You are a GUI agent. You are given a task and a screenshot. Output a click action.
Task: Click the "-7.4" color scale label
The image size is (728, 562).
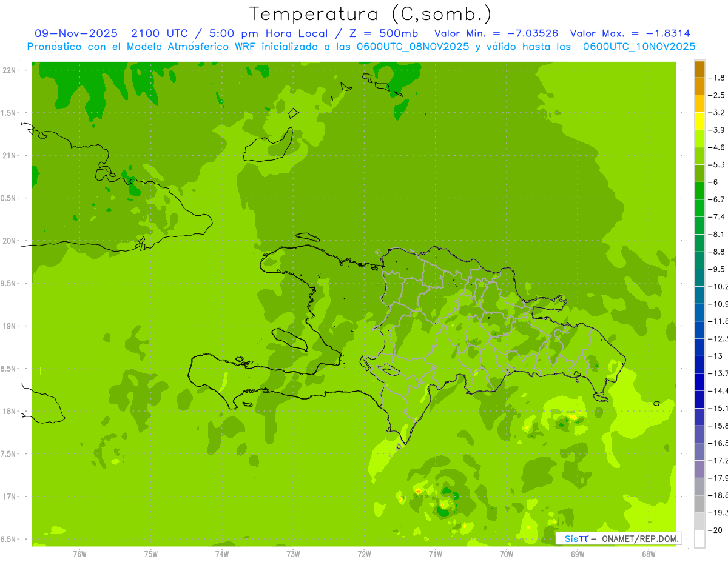click(x=716, y=216)
